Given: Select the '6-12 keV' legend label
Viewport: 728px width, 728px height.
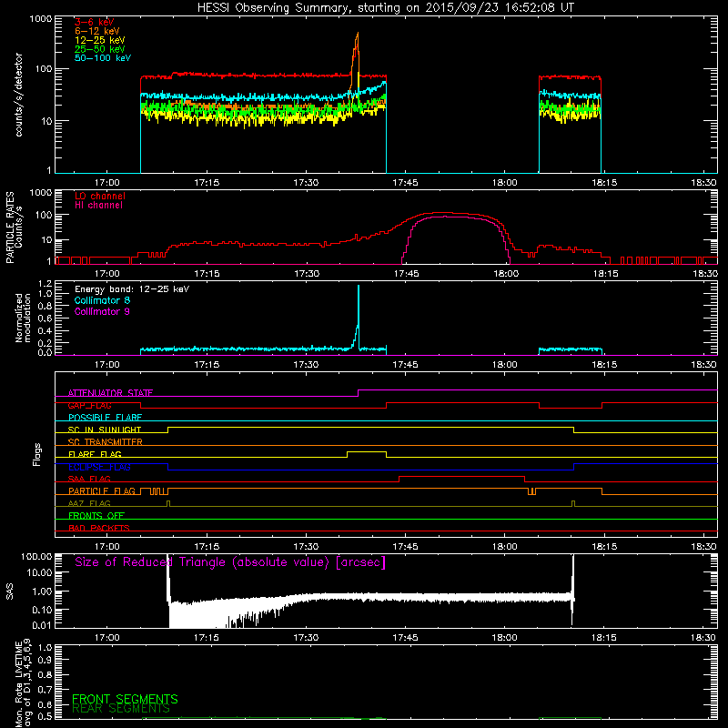Looking at the screenshot, I should pyautogui.click(x=97, y=31).
